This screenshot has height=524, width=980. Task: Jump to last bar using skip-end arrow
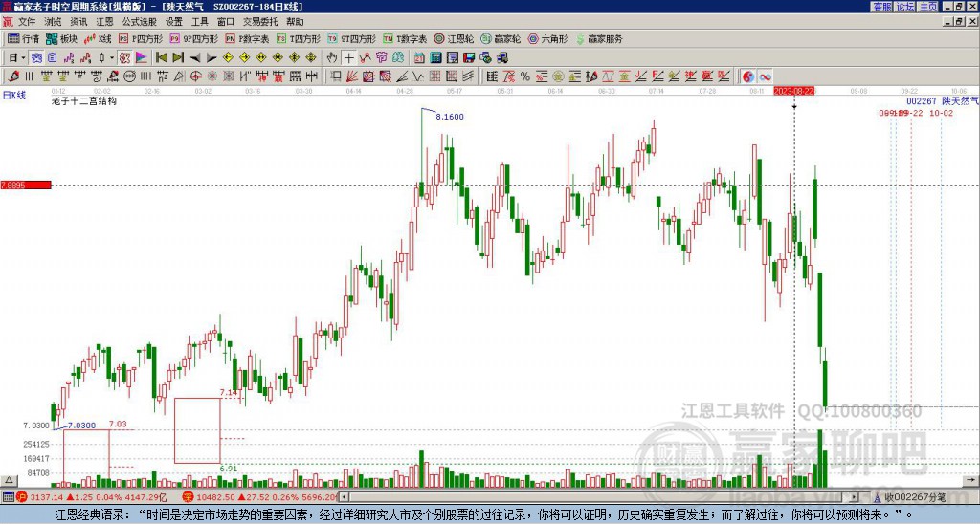[178, 58]
